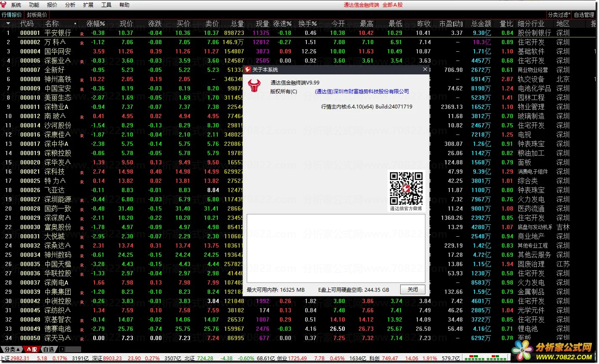The image size is (599, 364).
Task: Open the 报价 menu
Action: coord(52,5)
